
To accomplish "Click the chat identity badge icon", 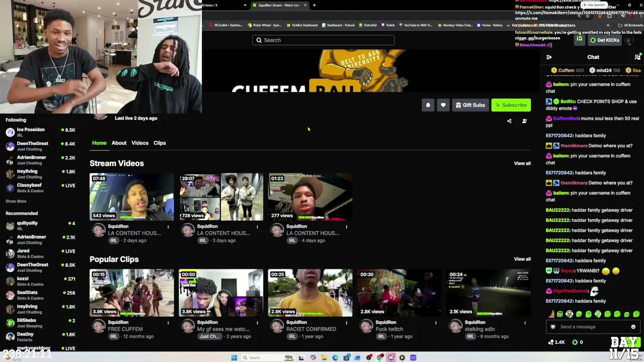I will [553, 327].
